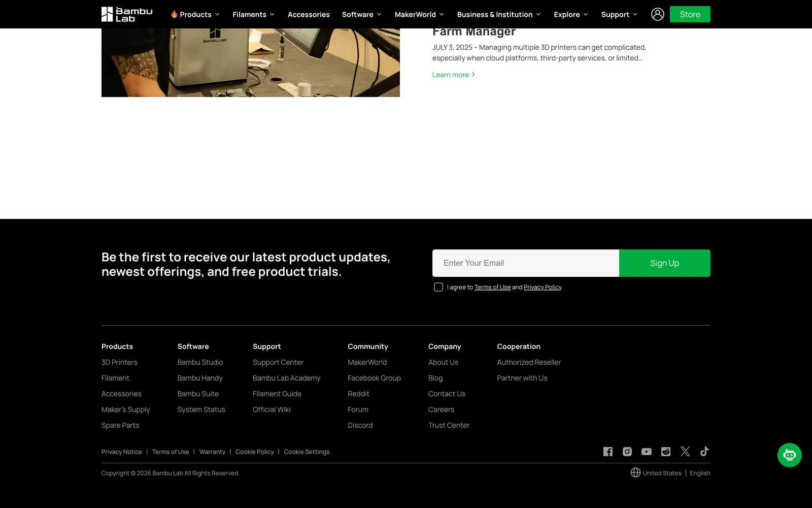This screenshot has width=812, height=508.
Task: Open the Accessories nav item
Action: (309, 14)
